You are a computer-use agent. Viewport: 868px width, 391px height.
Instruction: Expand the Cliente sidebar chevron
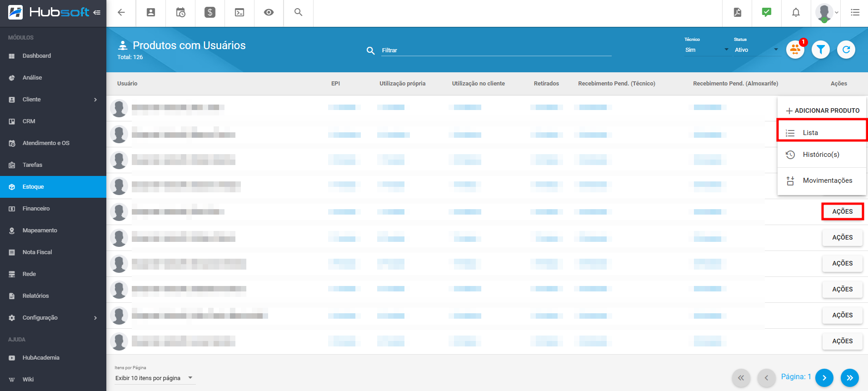[x=95, y=100]
